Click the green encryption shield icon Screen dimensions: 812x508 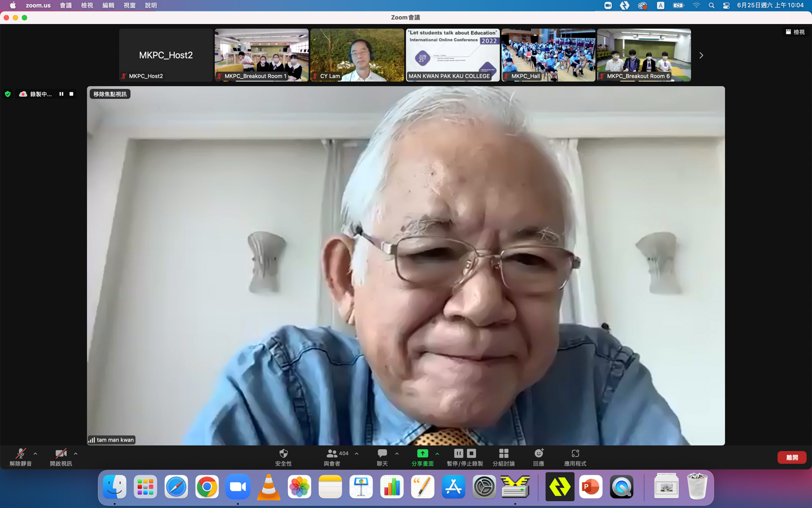tap(8, 94)
